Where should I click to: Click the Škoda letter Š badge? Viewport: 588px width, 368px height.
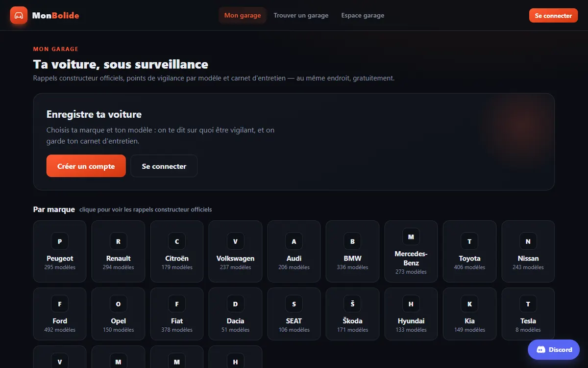(352, 304)
